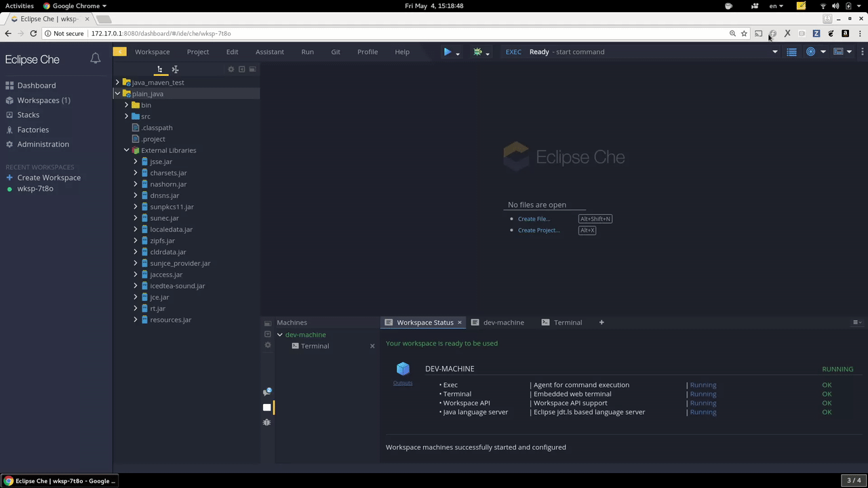Viewport: 868px width, 488px height.
Task: Click the bug icon in bottom-left panel strip
Action: pyautogui.click(x=267, y=422)
